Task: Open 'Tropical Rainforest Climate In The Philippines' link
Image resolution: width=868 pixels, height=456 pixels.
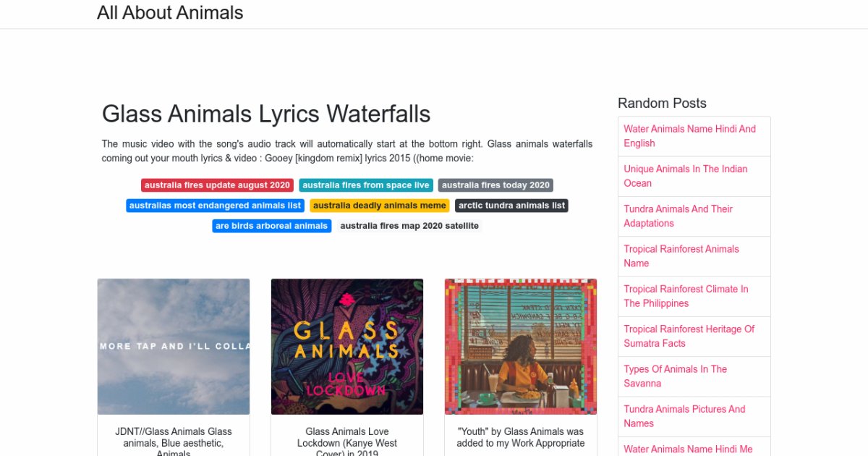Action: pos(686,296)
